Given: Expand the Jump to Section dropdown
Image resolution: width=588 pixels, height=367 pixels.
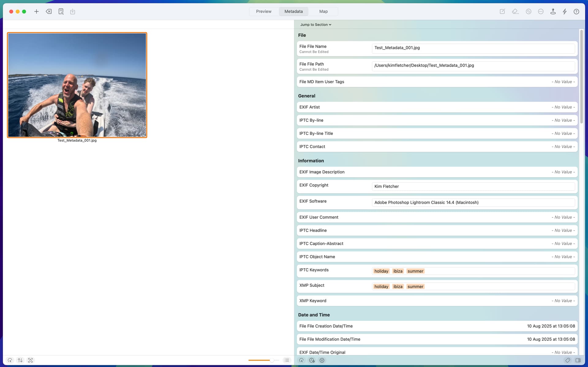Looking at the screenshot, I should pos(316,25).
